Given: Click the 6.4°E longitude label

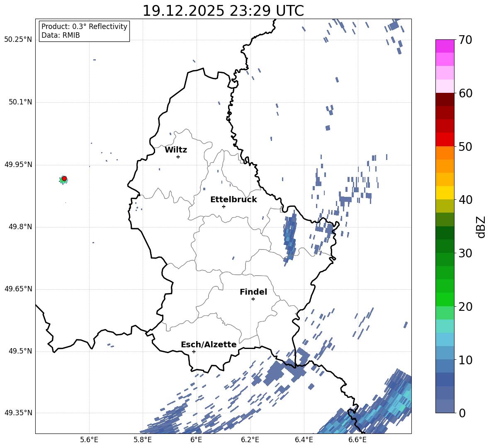Looking at the screenshot, I should [x=304, y=440].
